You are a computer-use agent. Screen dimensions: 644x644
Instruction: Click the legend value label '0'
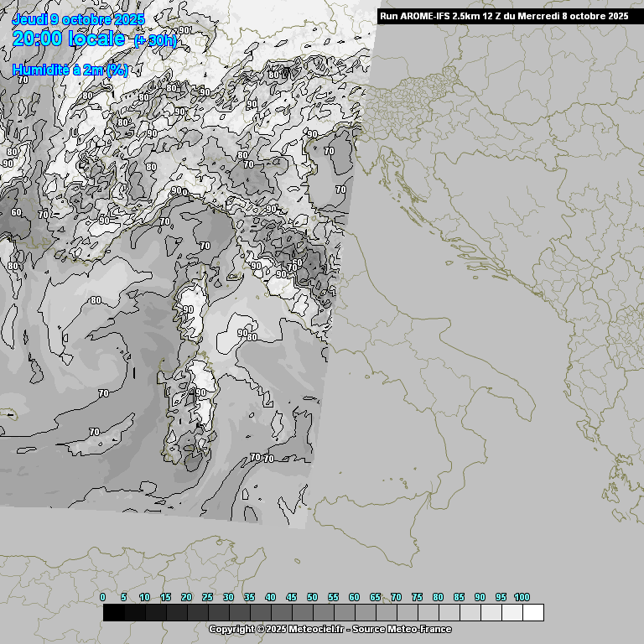click(x=103, y=597)
